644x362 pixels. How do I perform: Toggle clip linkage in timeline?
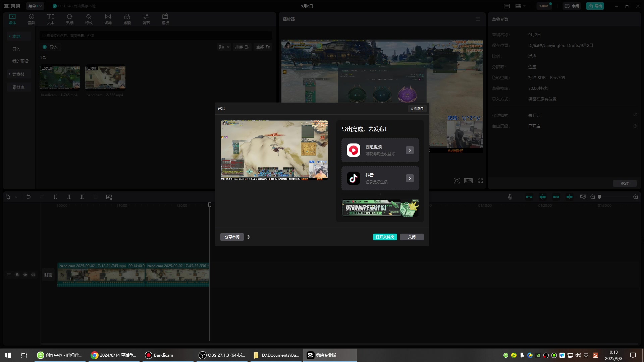click(556, 197)
